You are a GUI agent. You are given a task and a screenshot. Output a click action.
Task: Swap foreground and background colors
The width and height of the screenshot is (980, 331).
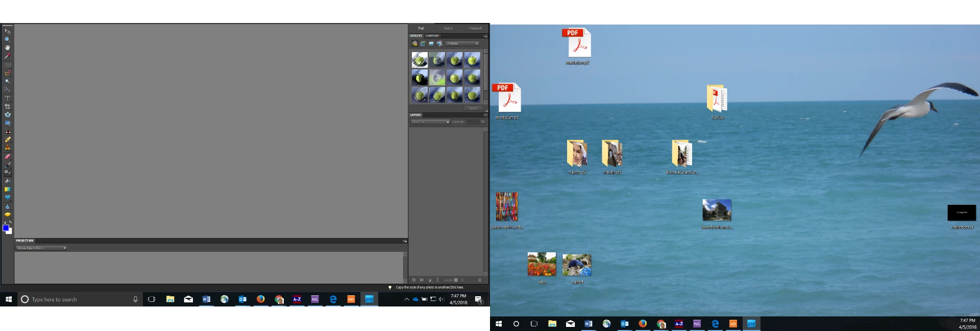click(10, 223)
